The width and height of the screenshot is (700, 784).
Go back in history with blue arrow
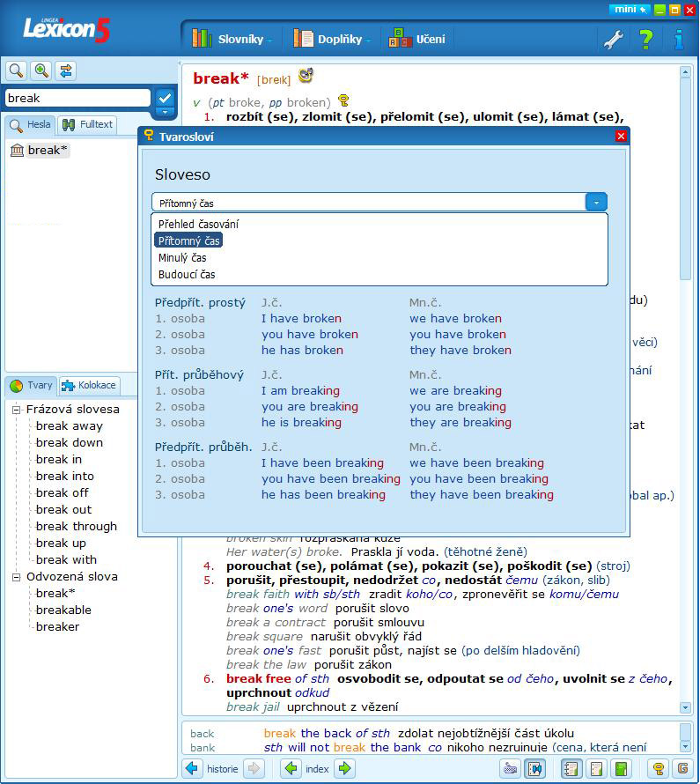tap(192, 768)
